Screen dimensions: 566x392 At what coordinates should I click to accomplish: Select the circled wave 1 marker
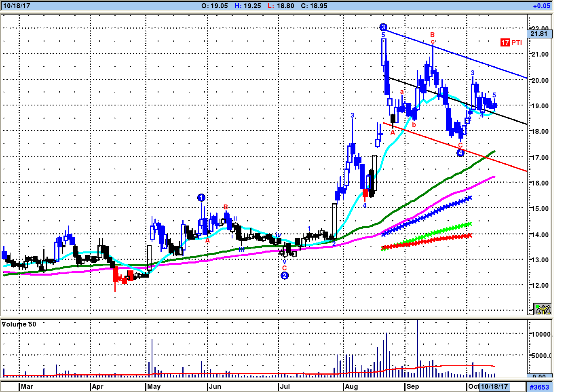201,198
